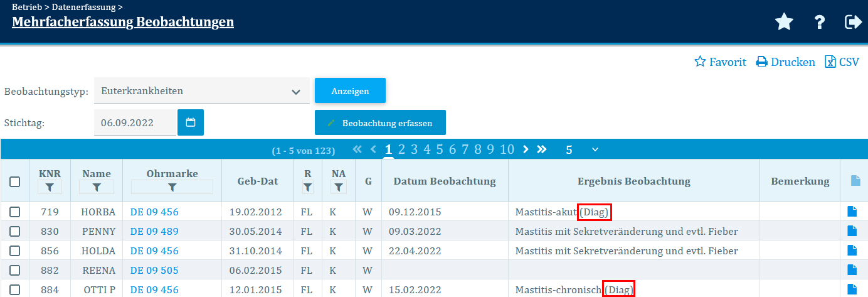This screenshot has height=297, width=868.
Task: Go to page 3 in pagination
Action: coord(414,149)
